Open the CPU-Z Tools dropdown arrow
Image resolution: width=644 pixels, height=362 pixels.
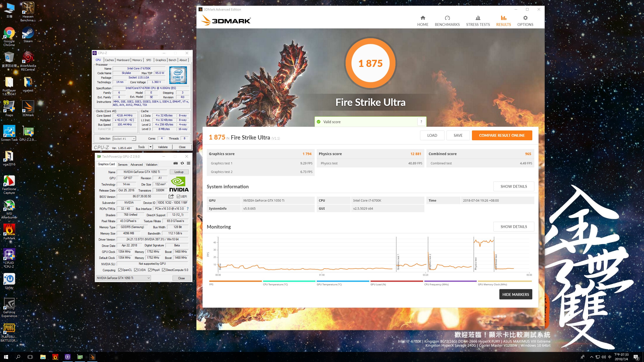tap(150, 147)
